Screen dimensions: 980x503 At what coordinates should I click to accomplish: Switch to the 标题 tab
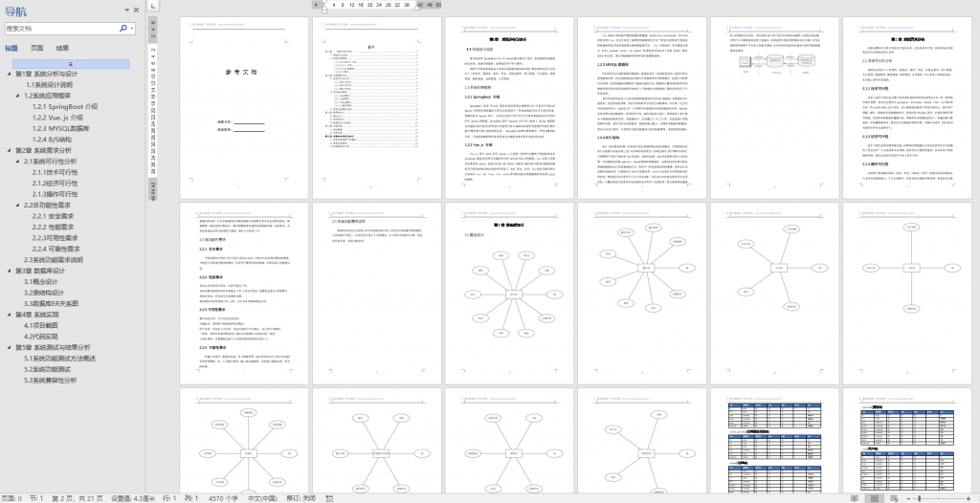click(11, 48)
